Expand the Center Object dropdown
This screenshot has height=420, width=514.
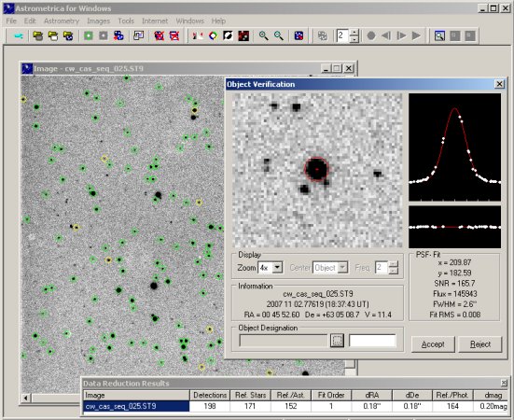[x=342, y=268]
